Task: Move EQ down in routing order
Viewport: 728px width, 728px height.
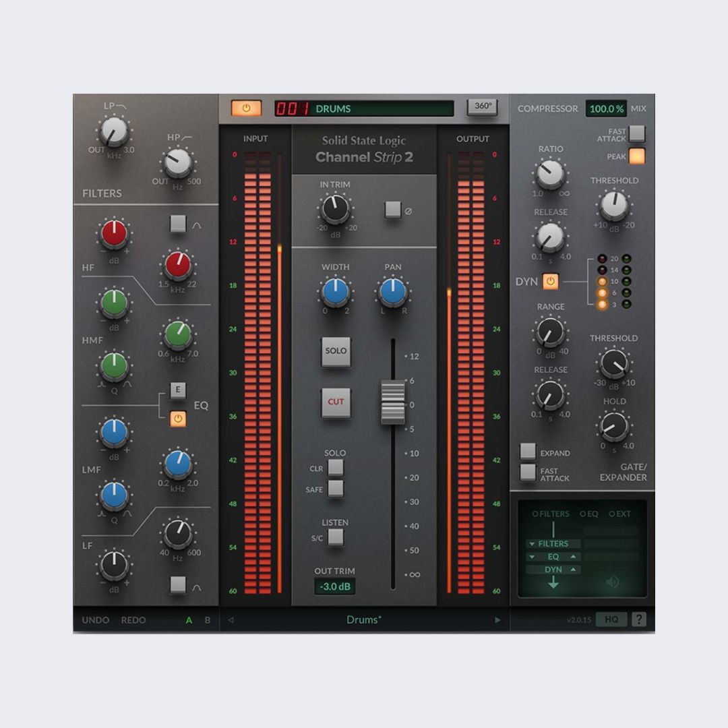Action: pyautogui.click(x=532, y=557)
